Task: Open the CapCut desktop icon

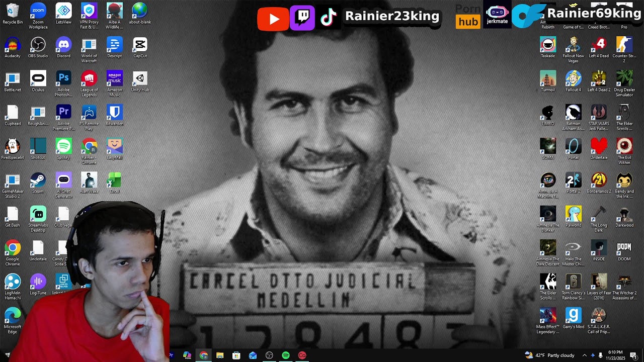Action: [140, 48]
